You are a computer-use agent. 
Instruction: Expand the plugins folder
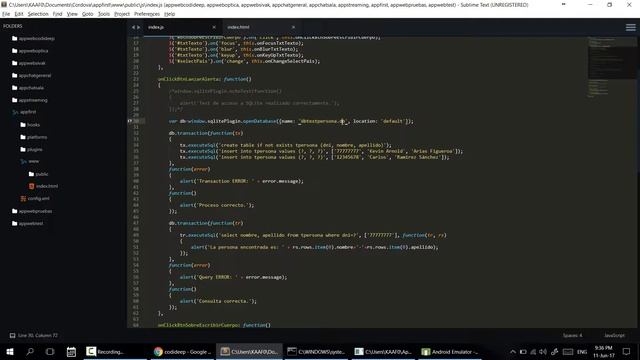pos(31,149)
